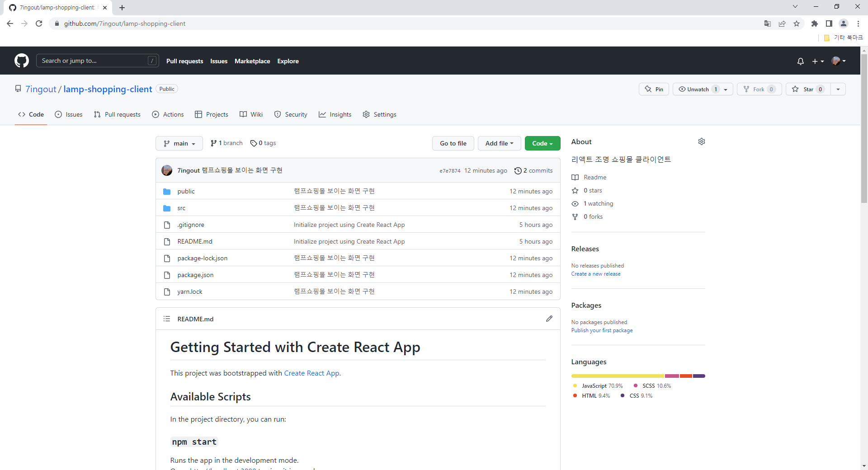
Task: View the 0 tags link
Action: (x=263, y=143)
